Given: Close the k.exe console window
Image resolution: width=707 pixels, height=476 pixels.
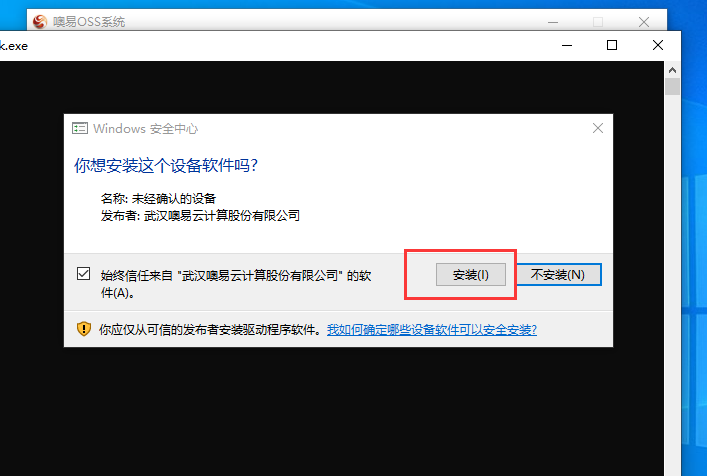Looking at the screenshot, I should pos(657,45).
